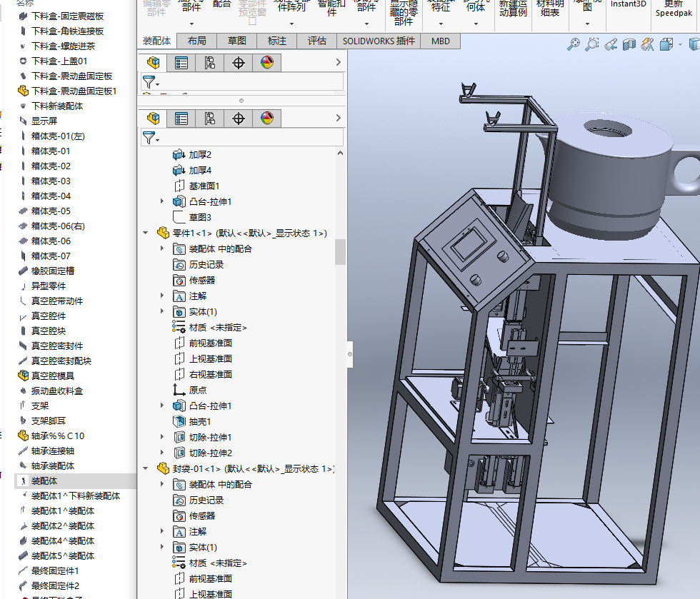This screenshot has height=599, width=700.
Task: Open the view orientation dropdown
Action: click(681, 45)
